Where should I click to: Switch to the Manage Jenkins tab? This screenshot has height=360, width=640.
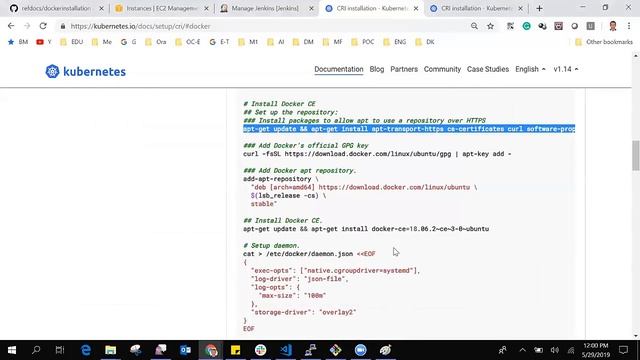[265, 8]
